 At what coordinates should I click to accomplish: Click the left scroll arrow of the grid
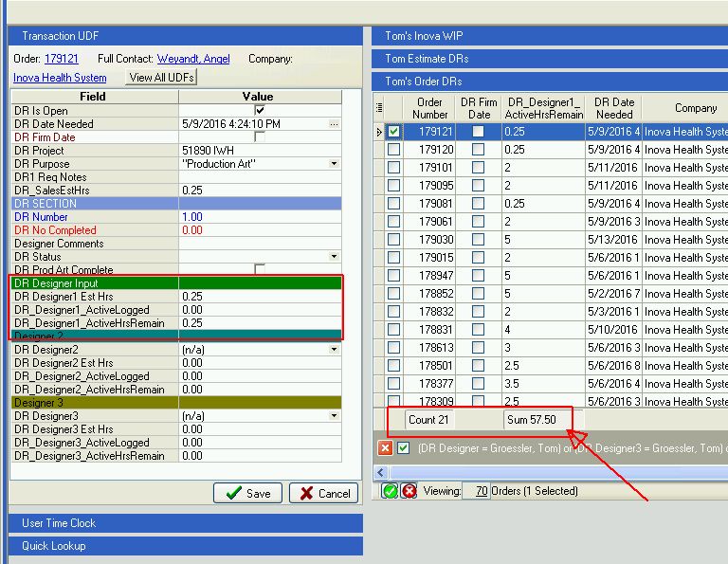click(x=381, y=473)
